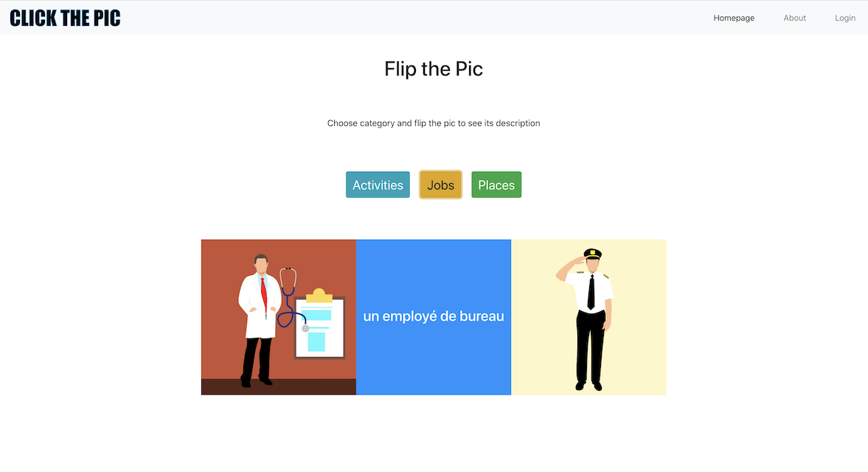Go to the About page
This screenshot has width=868, height=472.
[794, 18]
